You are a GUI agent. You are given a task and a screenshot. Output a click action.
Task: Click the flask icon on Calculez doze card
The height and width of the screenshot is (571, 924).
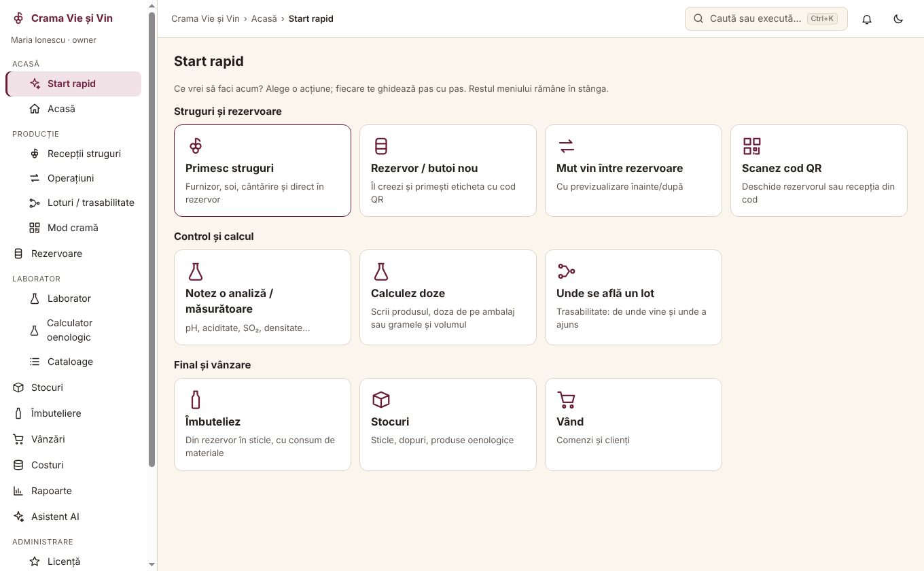pos(381,271)
